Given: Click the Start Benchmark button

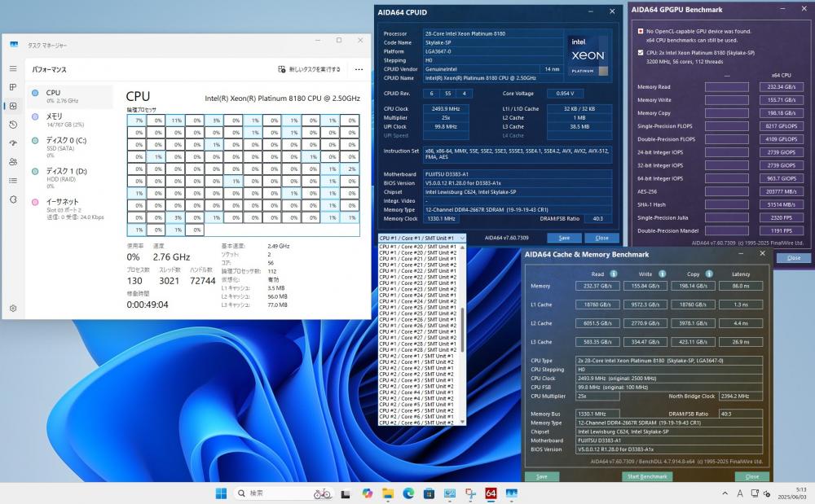Looking at the screenshot, I should 647,476.
